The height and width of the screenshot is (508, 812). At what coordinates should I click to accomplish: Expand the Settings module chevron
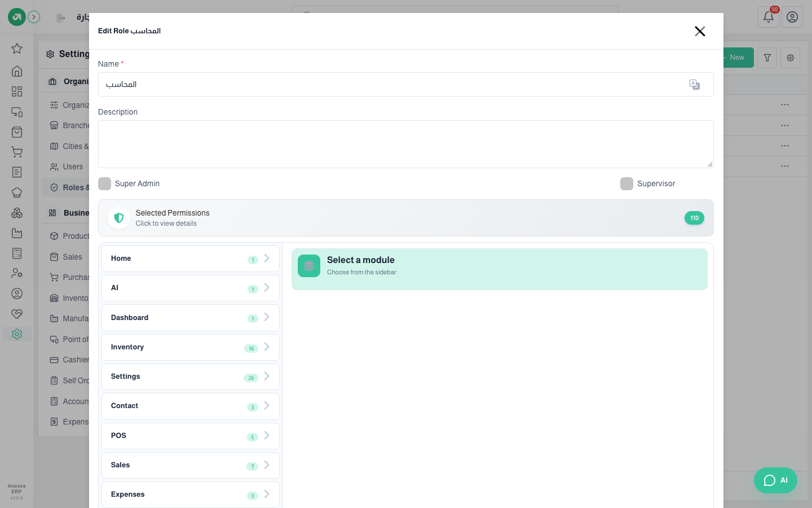click(267, 376)
